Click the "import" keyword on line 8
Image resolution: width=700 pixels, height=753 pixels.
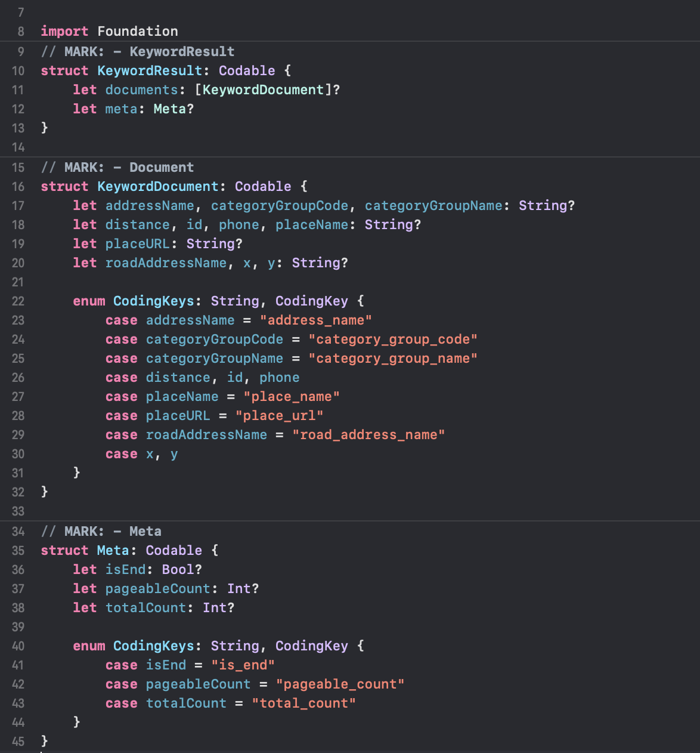64,31
